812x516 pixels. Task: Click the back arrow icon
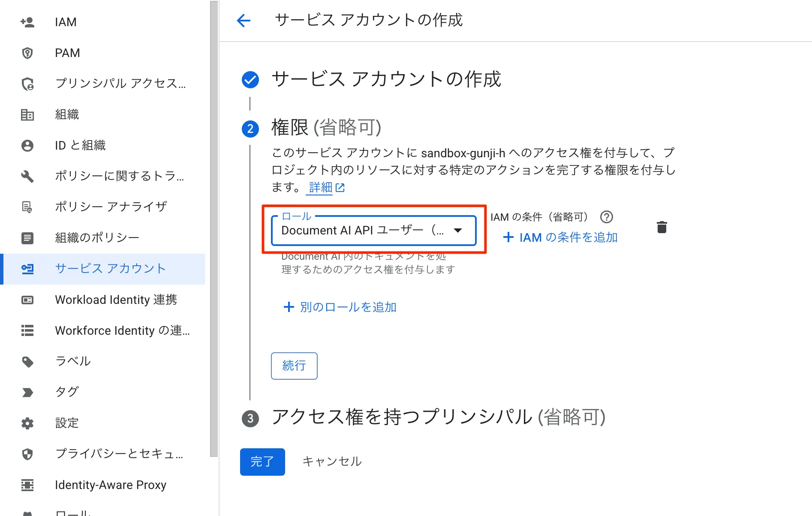click(x=244, y=20)
